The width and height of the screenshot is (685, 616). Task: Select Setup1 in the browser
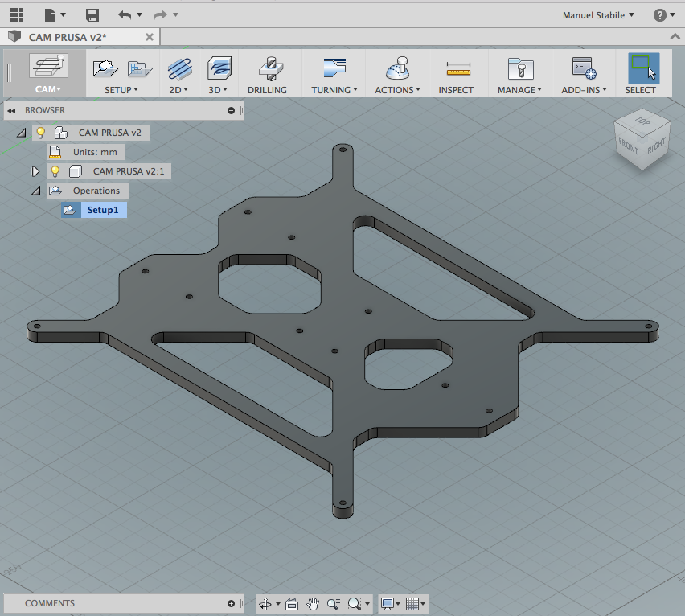pos(103,210)
